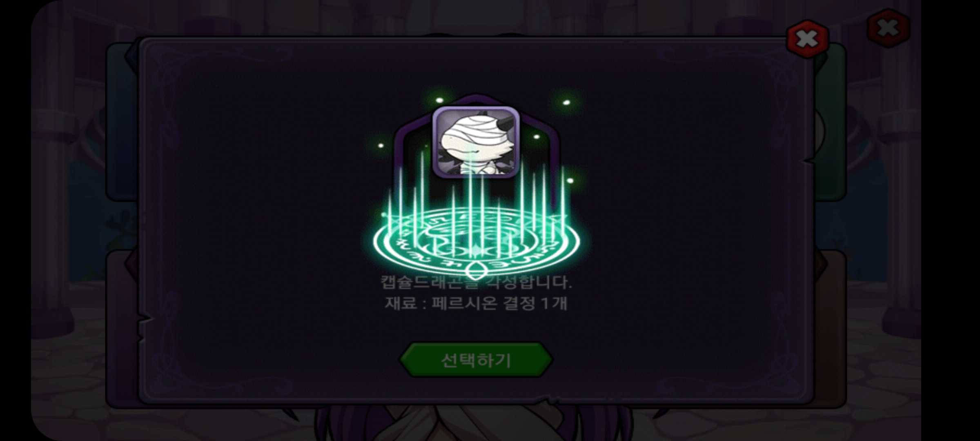Tap the bandaged capsule dragon portrait
The width and height of the screenshot is (980, 441).
pos(476,143)
